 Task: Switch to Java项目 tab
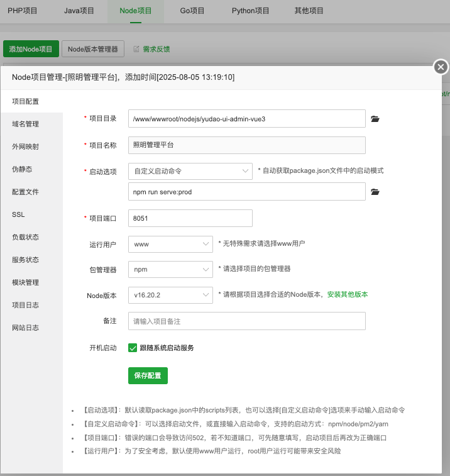79,11
